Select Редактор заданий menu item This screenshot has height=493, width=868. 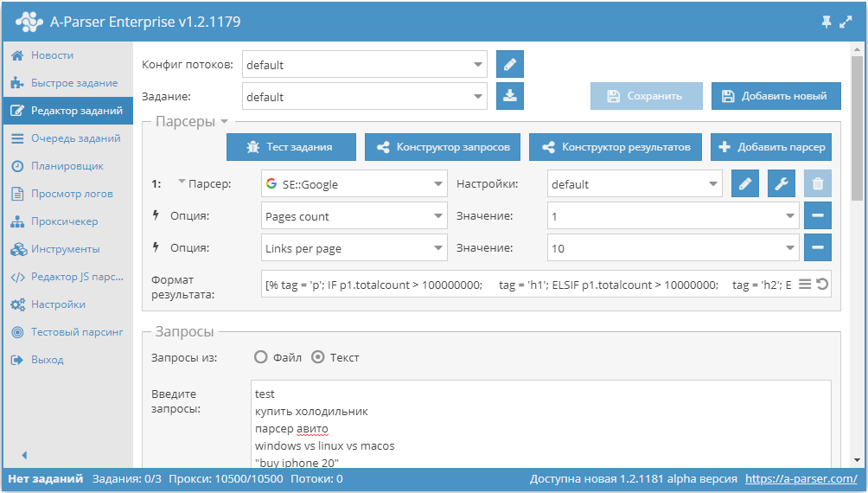[68, 111]
